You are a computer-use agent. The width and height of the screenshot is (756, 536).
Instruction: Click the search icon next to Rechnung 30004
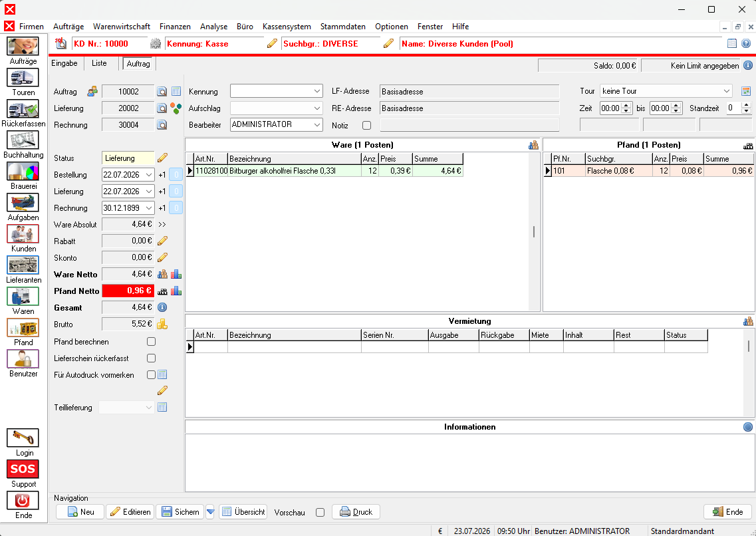pyautogui.click(x=162, y=125)
